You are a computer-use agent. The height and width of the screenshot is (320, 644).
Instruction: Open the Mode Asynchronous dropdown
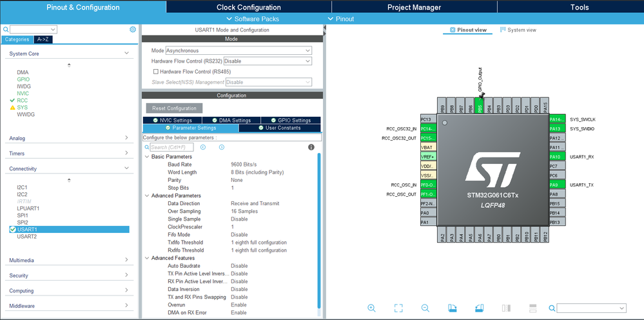tap(239, 50)
